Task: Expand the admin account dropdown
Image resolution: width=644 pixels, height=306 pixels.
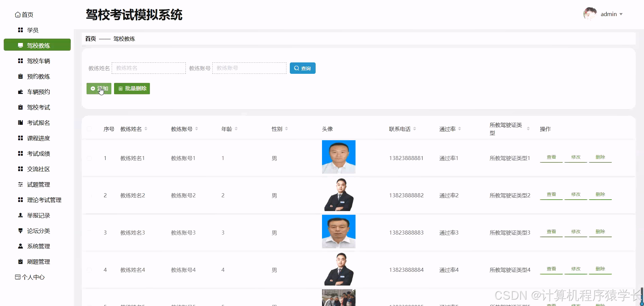Action: click(x=611, y=14)
